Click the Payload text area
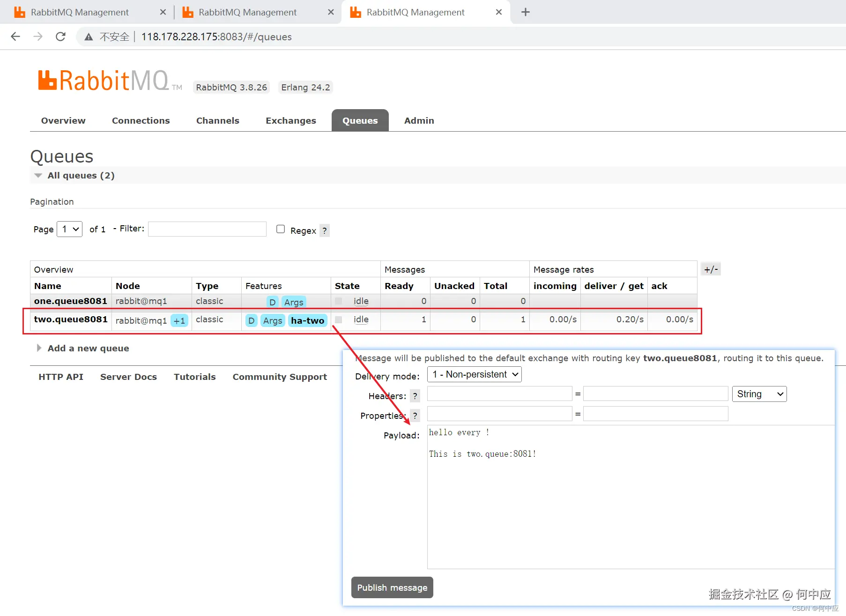Viewport: 846px width, 616px height. pyautogui.click(x=631, y=497)
